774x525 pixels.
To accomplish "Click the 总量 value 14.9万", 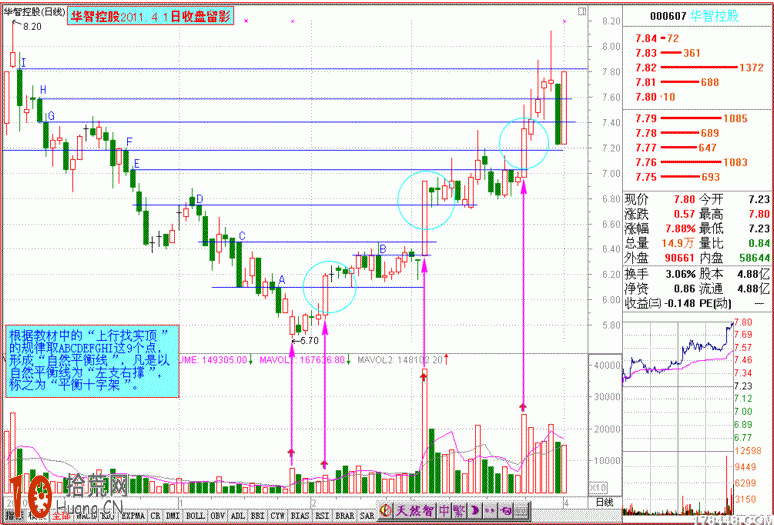I will pyautogui.click(x=678, y=243).
